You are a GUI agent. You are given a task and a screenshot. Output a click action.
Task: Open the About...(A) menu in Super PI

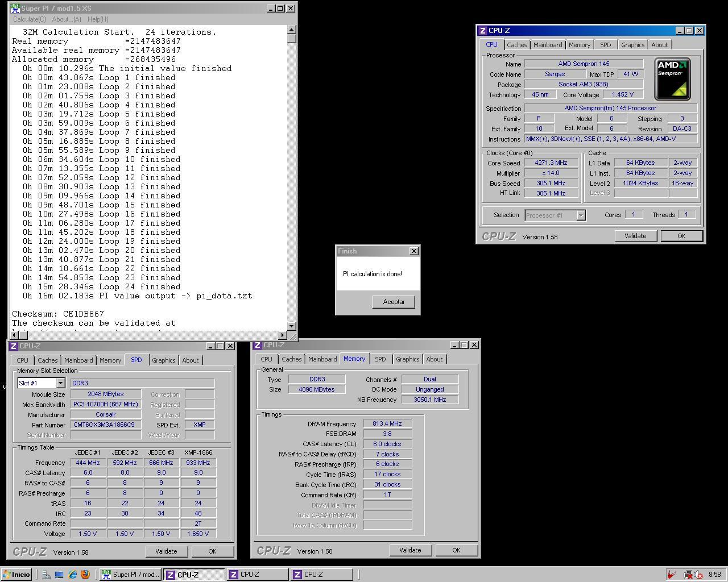[x=67, y=19]
